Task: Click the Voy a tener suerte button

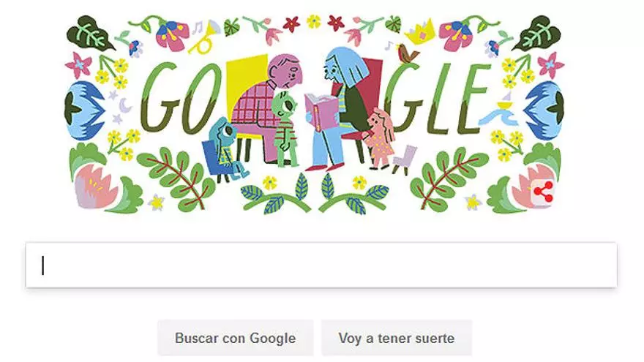Action: (x=397, y=338)
